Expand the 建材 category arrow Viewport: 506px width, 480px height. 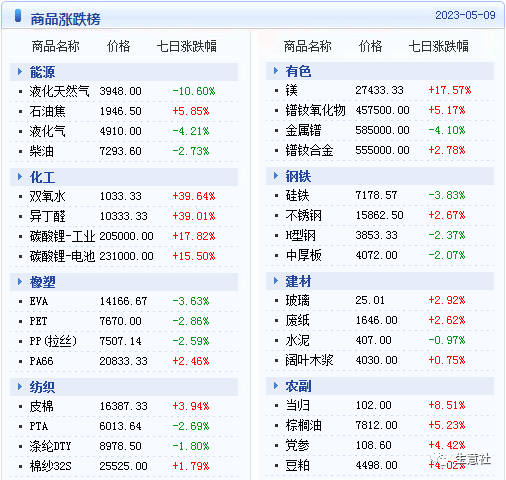[276, 281]
